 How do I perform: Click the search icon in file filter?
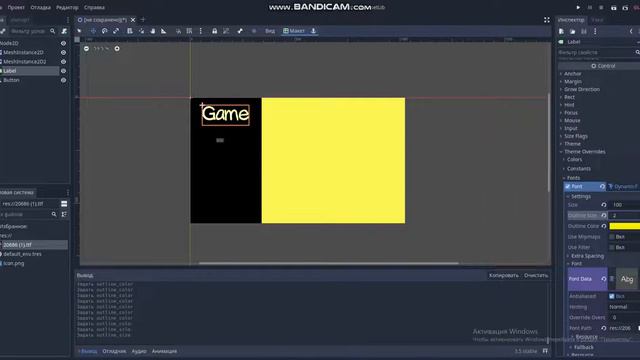pos(54,214)
